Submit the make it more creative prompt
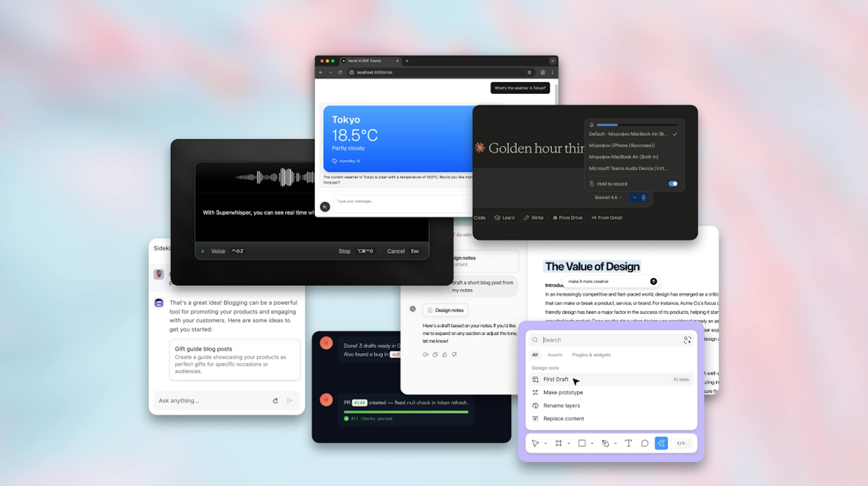 (x=653, y=281)
